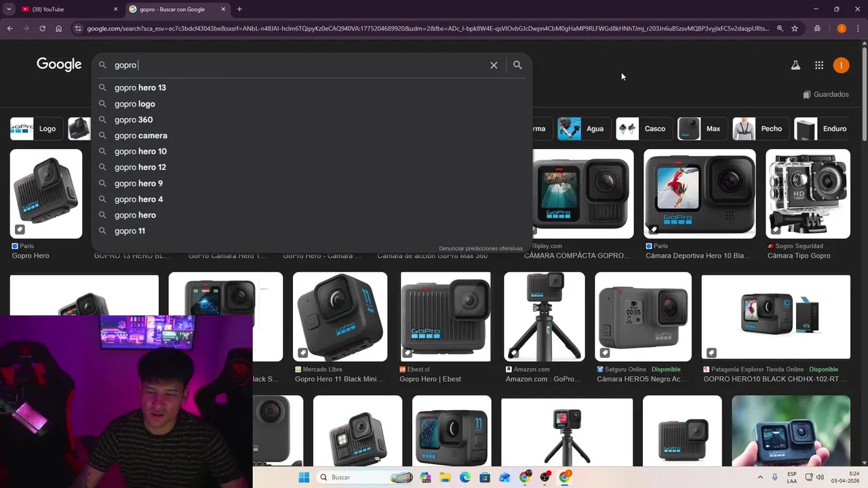Select suggestion gopro camera

click(312, 136)
